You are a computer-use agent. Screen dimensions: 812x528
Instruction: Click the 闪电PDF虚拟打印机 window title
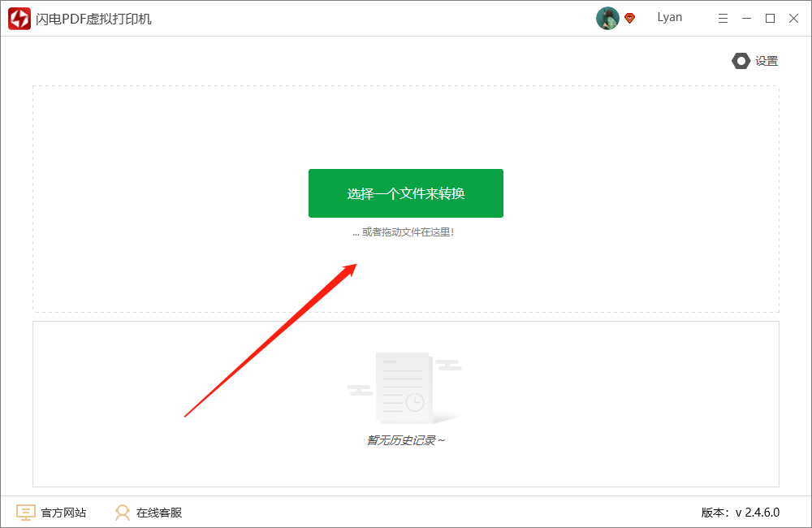pyautogui.click(x=93, y=19)
